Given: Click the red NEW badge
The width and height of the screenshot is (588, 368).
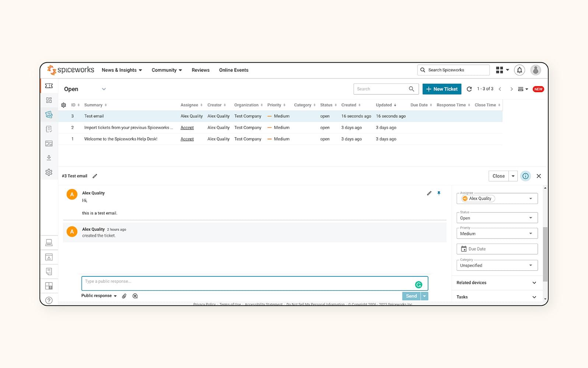Looking at the screenshot, I should coord(538,89).
